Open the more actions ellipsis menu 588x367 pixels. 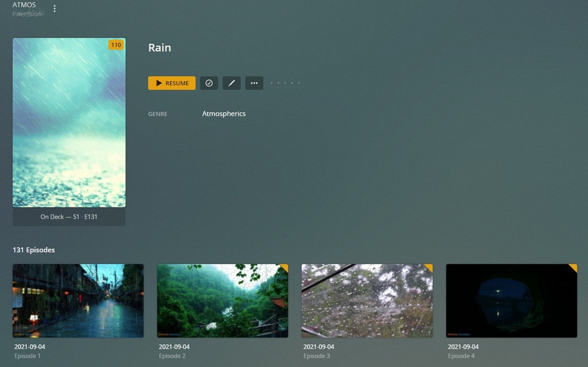pos(254,83)
